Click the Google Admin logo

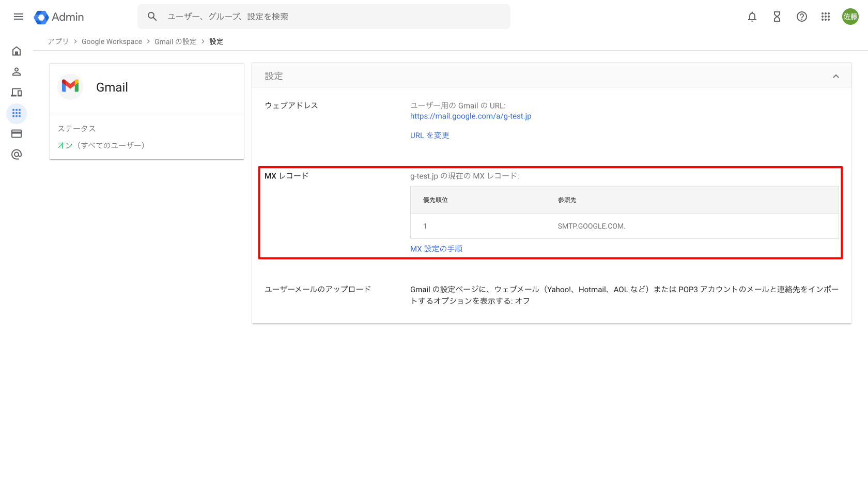pyautogui.click(x=59, y=17)
